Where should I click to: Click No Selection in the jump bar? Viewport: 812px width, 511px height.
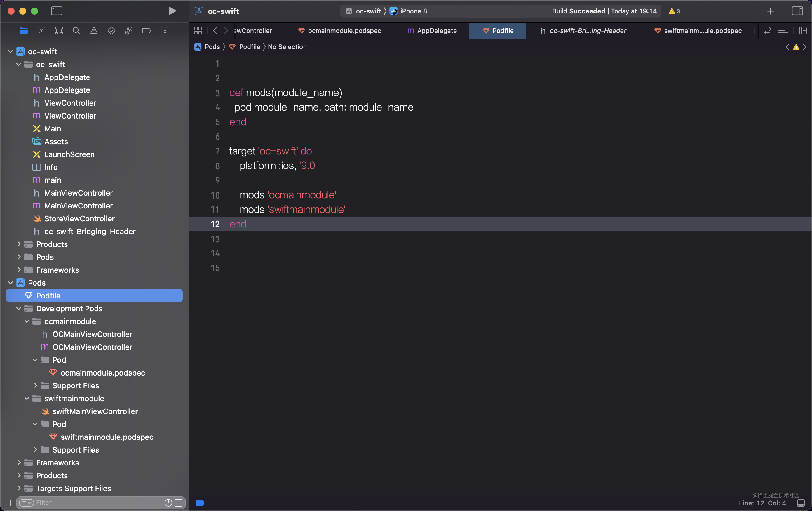click(287, 47)
